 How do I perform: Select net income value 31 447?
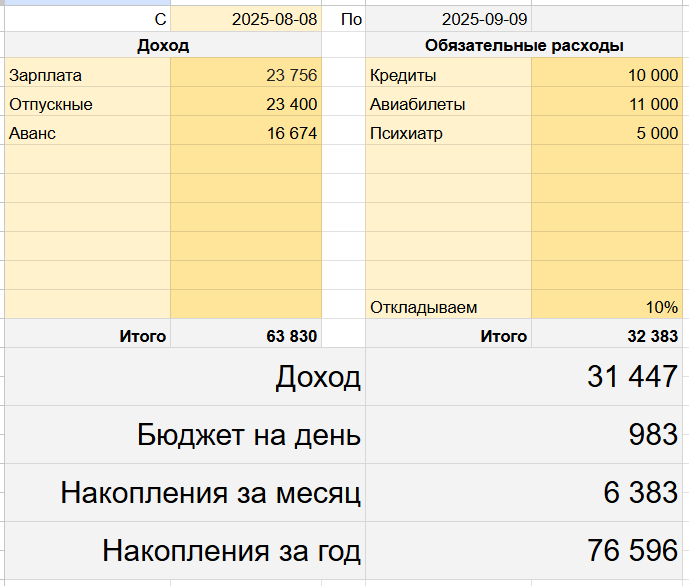[x=524, y=376]
